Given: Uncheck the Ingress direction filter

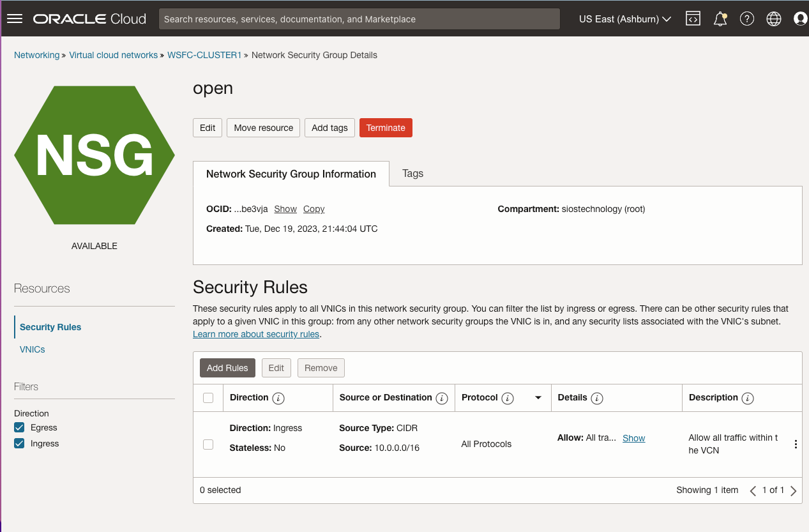Looking at the screenshot, I should click(19, 443).
